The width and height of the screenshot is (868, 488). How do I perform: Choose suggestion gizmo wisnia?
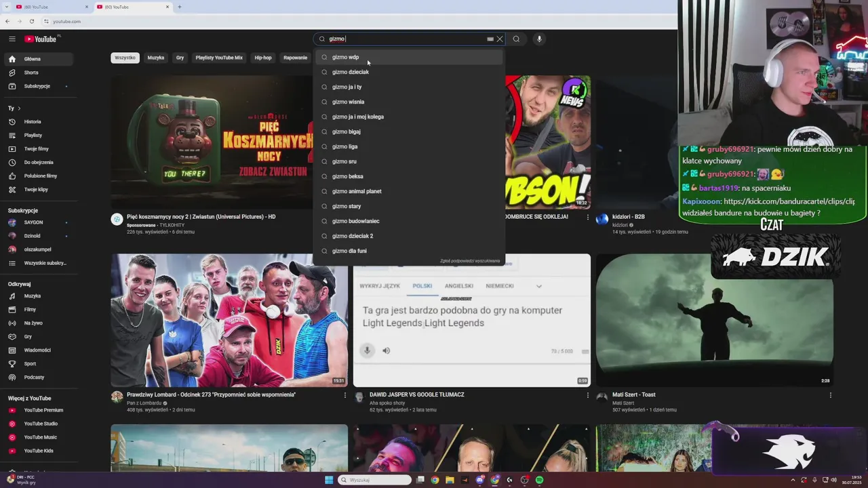408,102
